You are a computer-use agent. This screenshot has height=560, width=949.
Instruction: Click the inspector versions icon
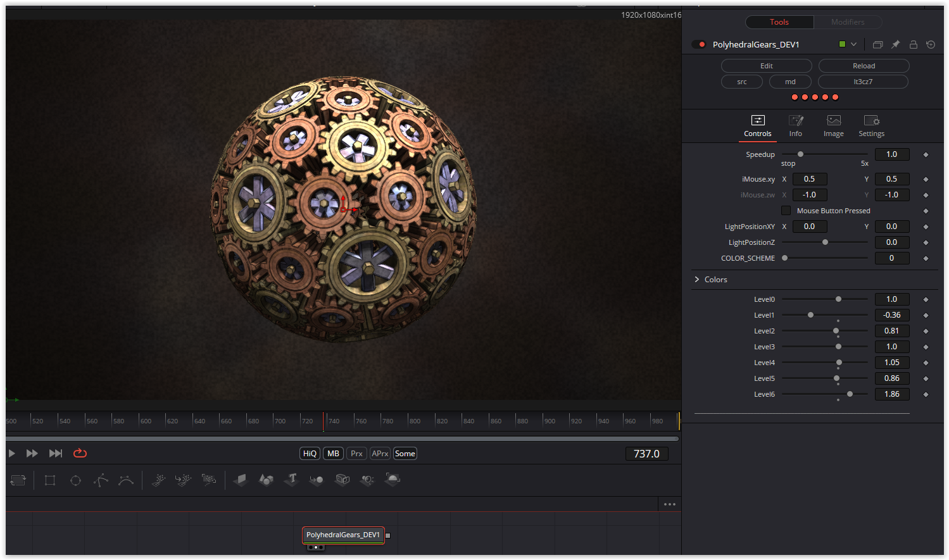(x=877, y=44)
